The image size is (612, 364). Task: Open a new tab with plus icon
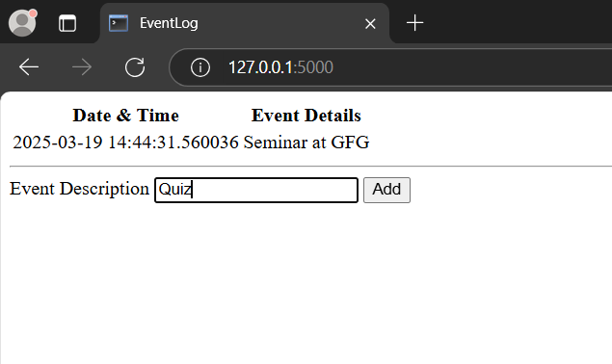click(x=414, y=23)
